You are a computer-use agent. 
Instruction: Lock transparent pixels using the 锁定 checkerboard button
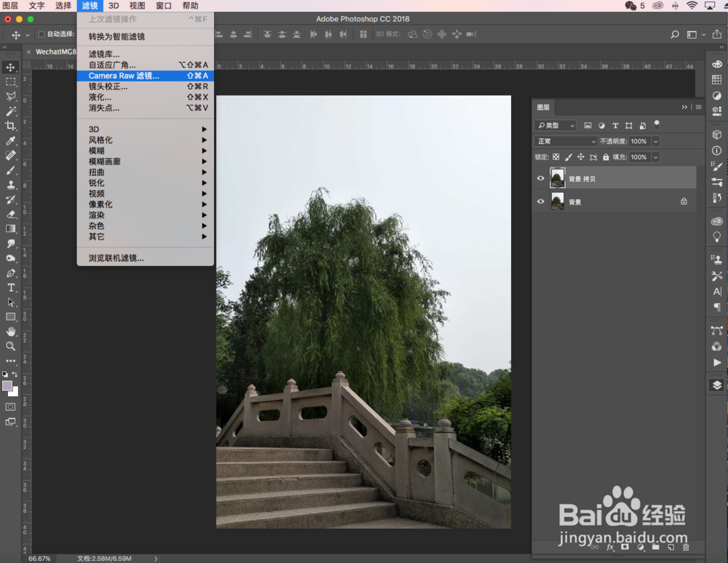[x=555, y=157]
